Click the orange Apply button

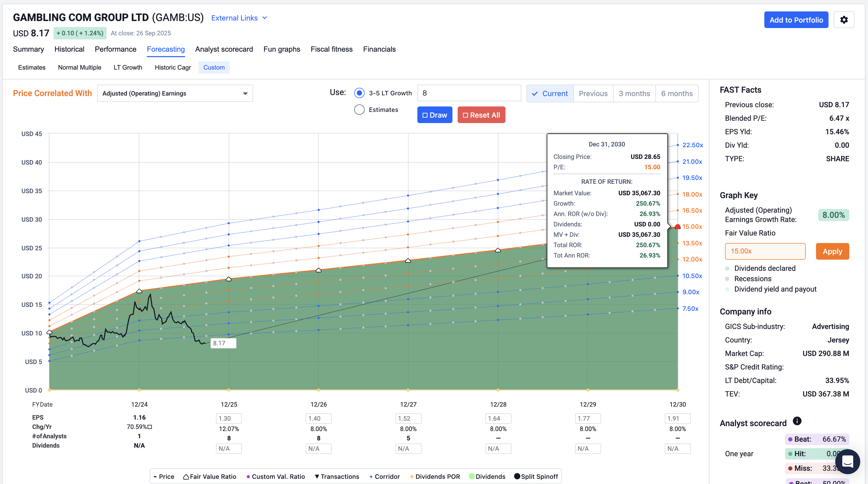pyautogui.click(x=832, y=251)
